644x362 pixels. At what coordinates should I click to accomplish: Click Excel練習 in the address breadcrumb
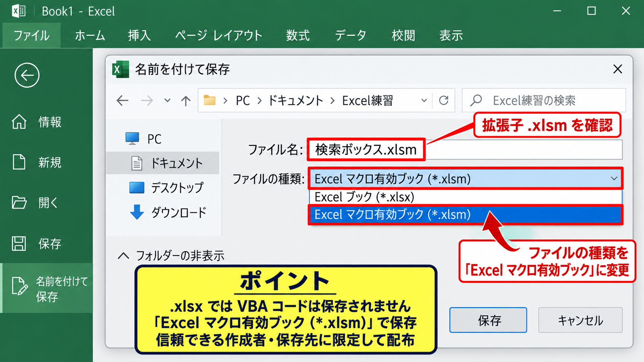pos(367,101)
